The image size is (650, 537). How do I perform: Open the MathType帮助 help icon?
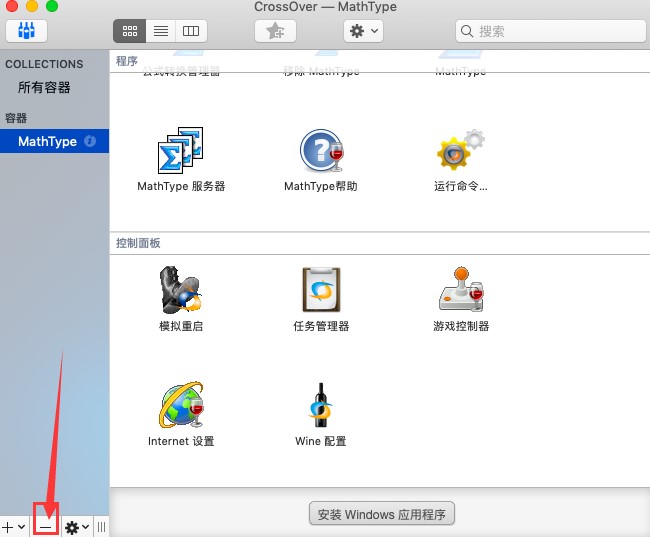pyautogui.click(x=322, y=150)
